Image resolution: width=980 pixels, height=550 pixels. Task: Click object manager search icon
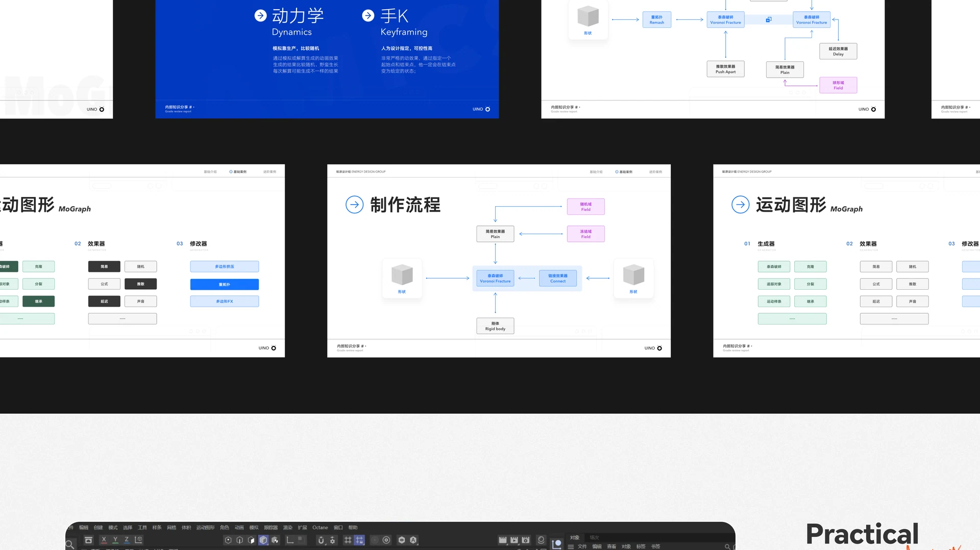pos(727,546)
